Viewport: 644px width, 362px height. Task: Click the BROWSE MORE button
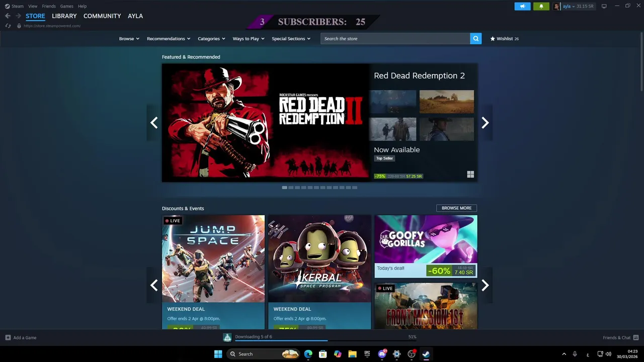[456, 208]
